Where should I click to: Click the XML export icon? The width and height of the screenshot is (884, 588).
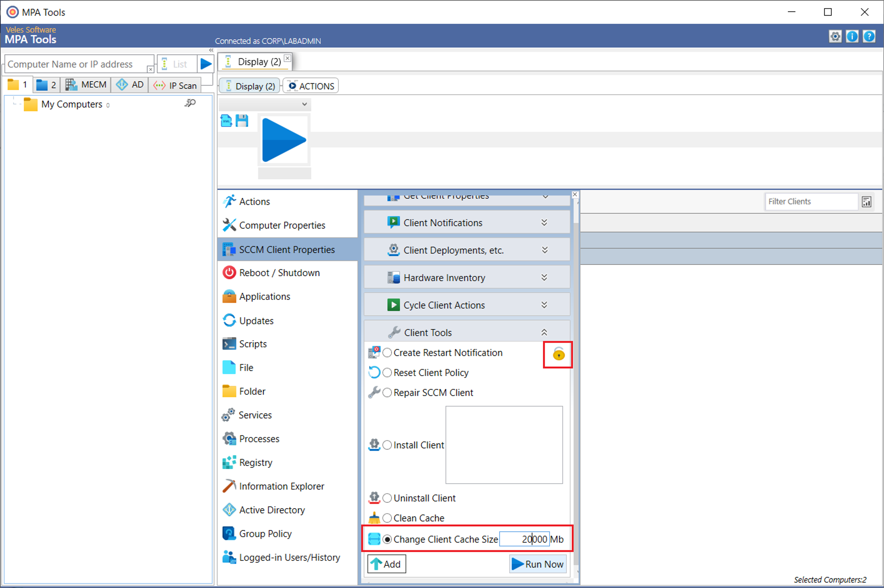click(x=226, y=121)
